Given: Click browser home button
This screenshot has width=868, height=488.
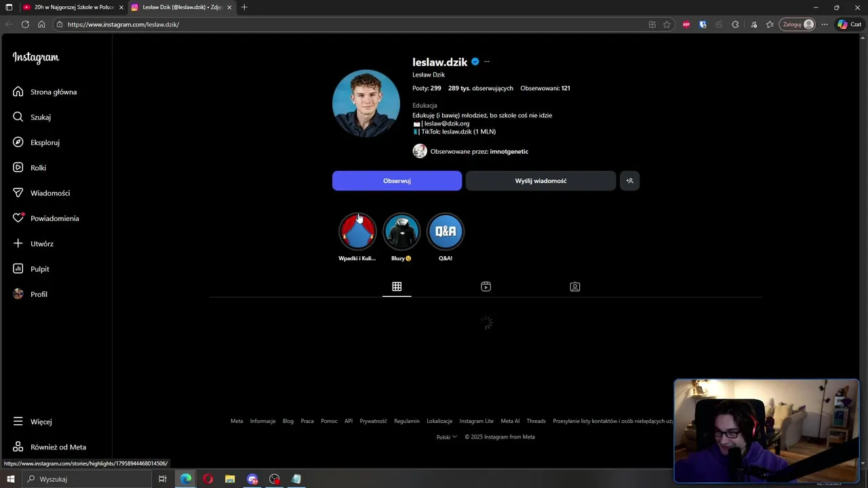Looking at the screenshot, I should [x=41, y=24].
